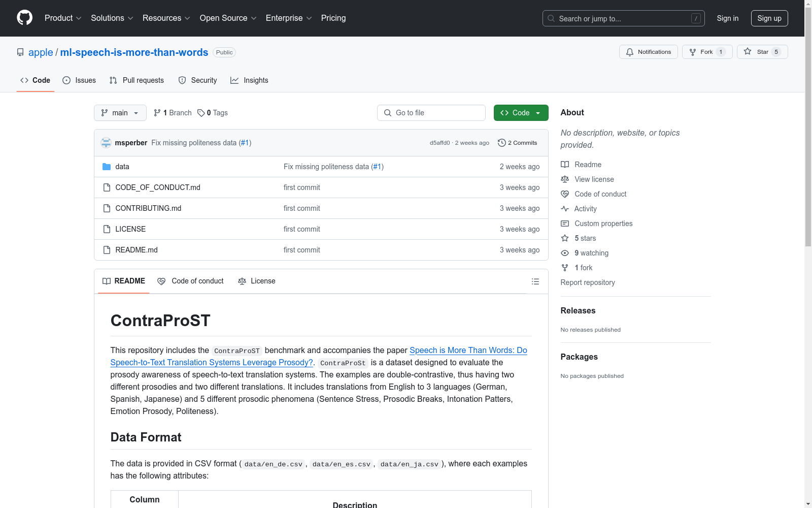The image size is (812, 508).
Task: Expand the Product menu
Action: coord(63,18)
